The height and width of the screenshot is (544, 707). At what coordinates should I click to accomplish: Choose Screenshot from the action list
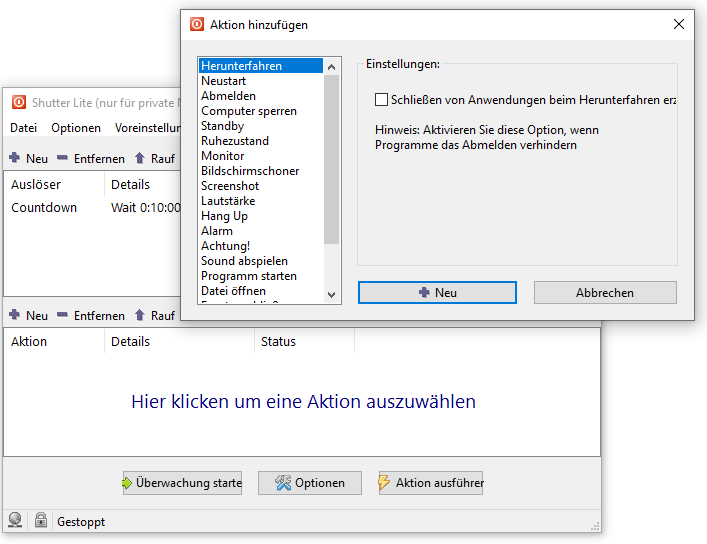pyautogui.click(x=230, y=186)
